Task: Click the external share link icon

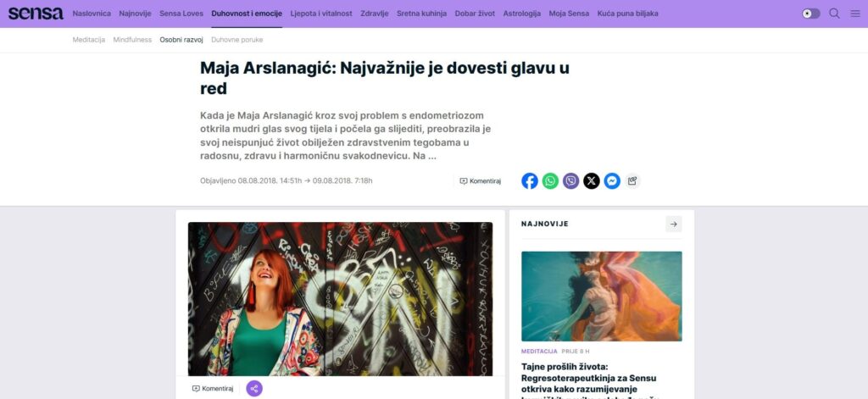Action: [632, 181]
